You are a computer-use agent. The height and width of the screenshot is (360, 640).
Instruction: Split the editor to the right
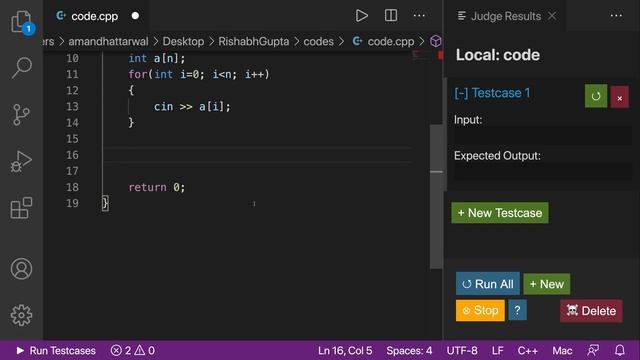pyautogui.click(x=391, y=16)
